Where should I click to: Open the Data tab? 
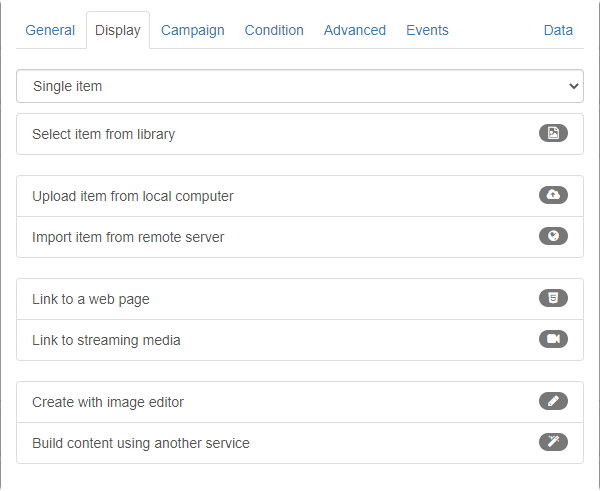[x=558, y=30]
